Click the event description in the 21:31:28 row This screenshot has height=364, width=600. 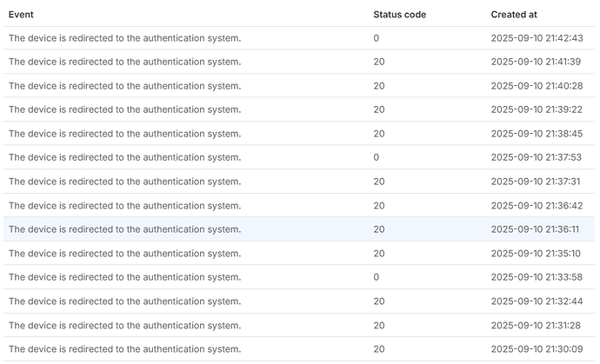pyautogui.click(x=124, y=325)
